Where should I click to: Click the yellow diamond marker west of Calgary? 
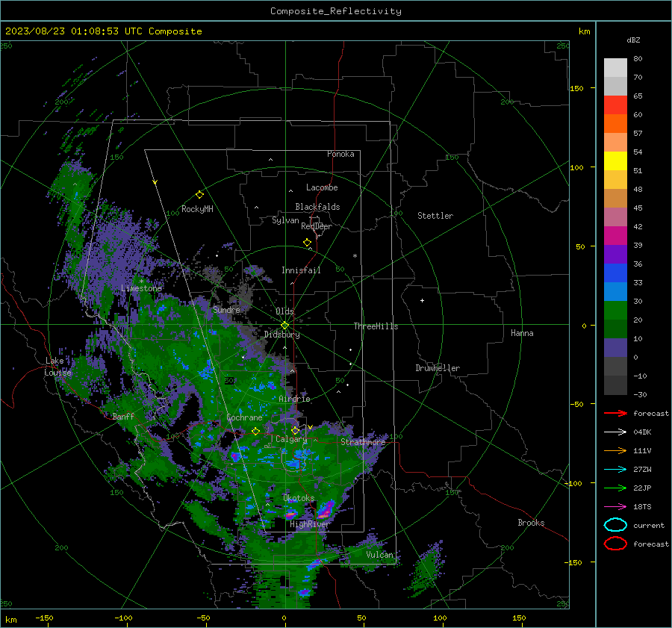click(x=256, y=432)
